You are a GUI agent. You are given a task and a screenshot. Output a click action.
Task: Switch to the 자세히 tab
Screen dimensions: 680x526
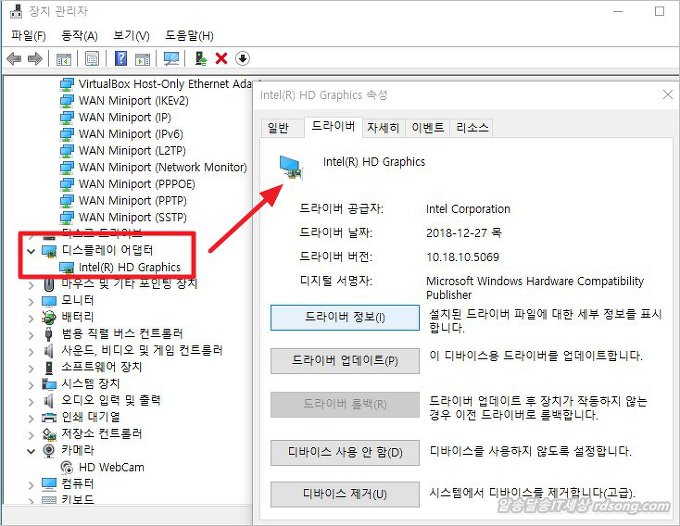coord(383,128)
